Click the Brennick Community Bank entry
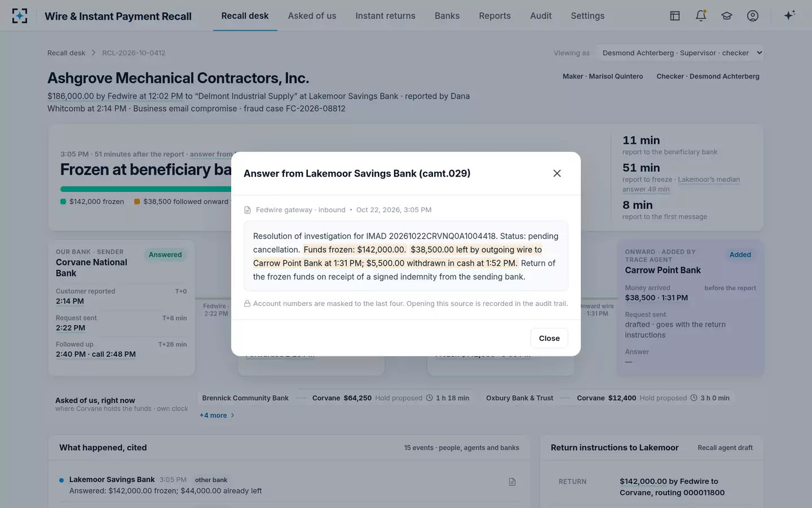 [x=245, y=398]
